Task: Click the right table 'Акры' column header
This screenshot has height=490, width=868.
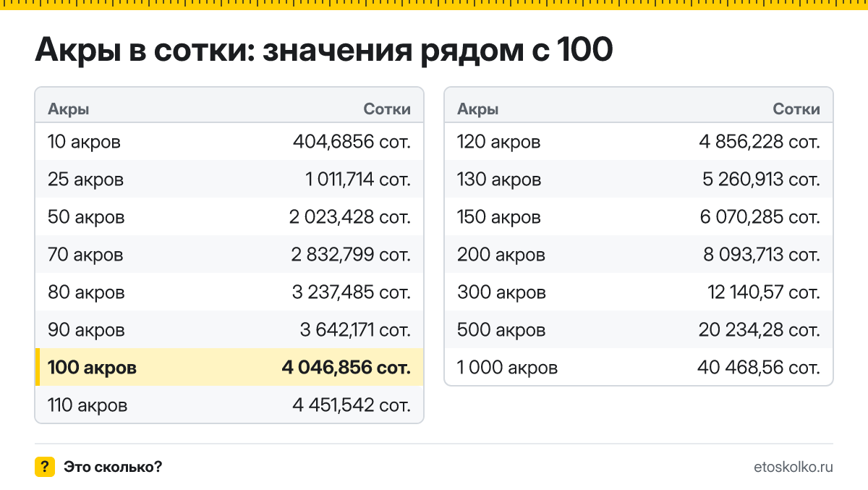Action: click(x=478, y=109)
